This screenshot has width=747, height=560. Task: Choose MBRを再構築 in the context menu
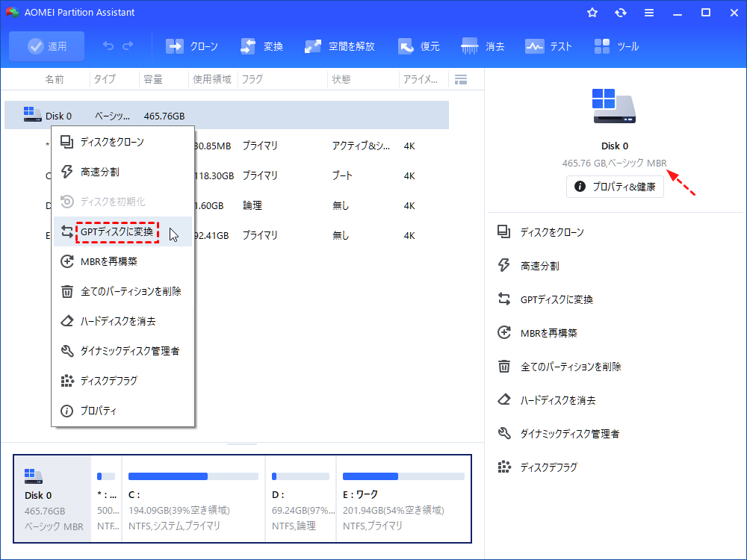(111, 261)
